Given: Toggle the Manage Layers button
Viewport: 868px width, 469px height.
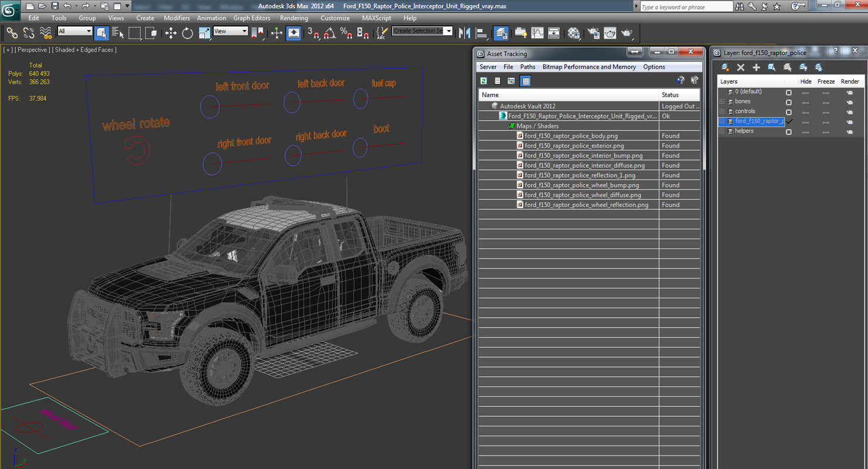Looking at the screenshot, I should click(x=501, y=33).
